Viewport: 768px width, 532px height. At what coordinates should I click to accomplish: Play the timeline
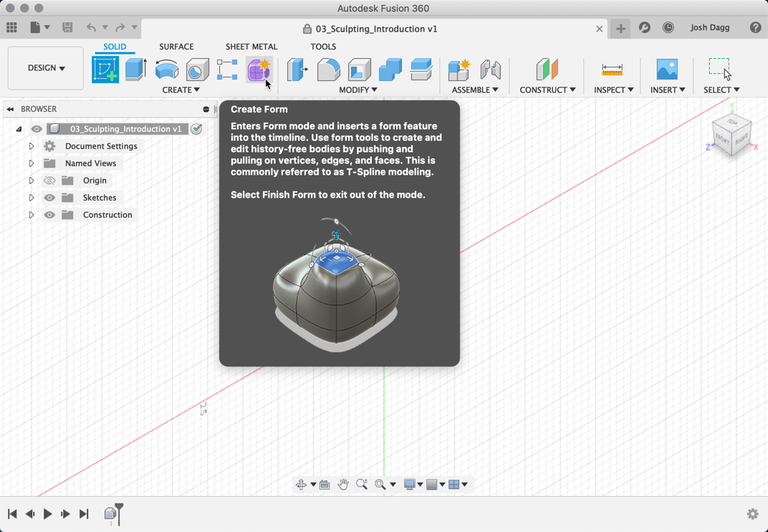point(47,513)
